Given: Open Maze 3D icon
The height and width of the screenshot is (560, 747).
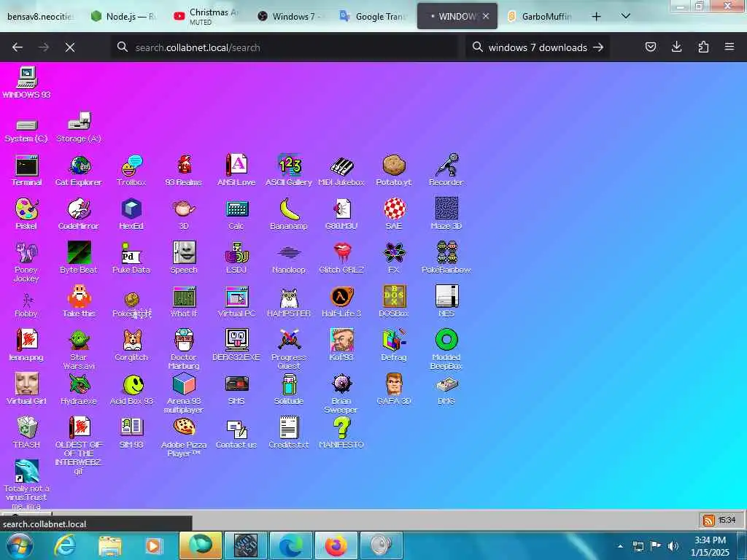Looking at the screenshot, I should click(x=446, y=214).
